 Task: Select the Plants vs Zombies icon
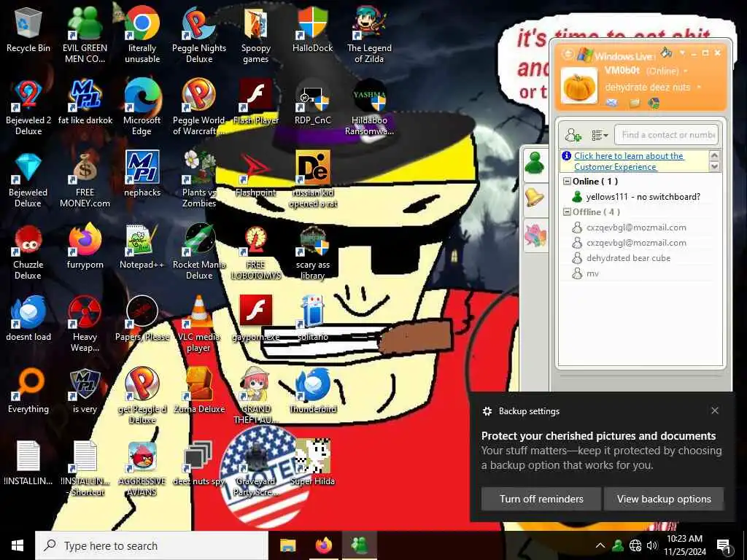click(x=199, y=180)
